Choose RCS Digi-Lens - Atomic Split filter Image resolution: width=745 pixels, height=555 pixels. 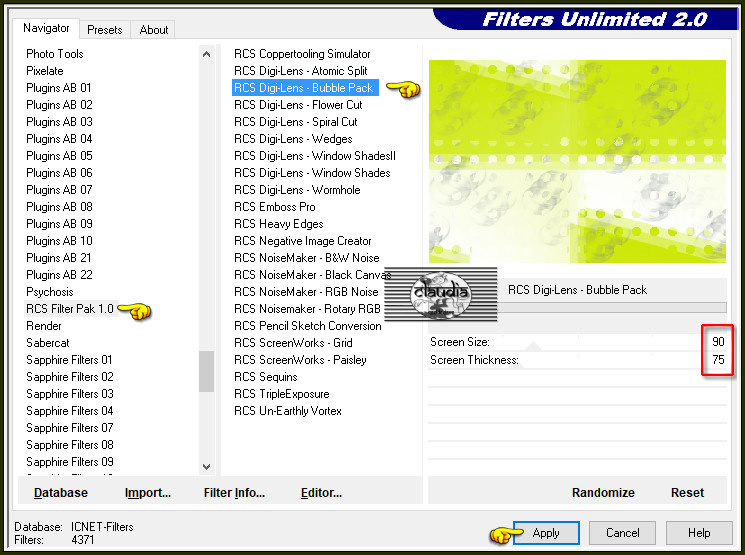tap(300, 71)
